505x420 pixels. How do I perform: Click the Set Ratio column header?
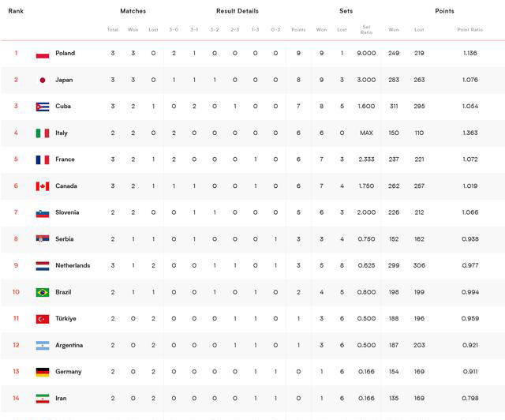pyautogui.click(x=366, y=30)
